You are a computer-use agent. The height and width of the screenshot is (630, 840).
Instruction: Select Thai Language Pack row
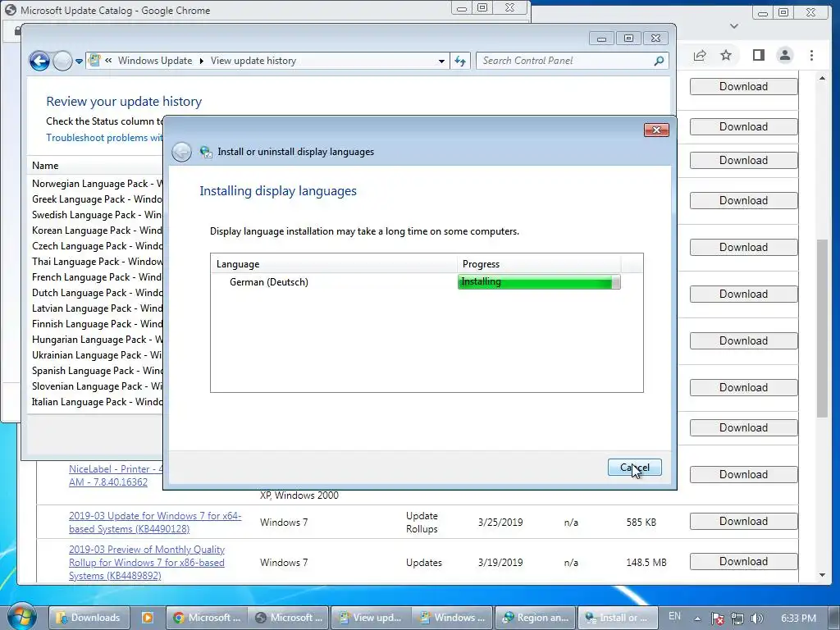click(97, 262)
